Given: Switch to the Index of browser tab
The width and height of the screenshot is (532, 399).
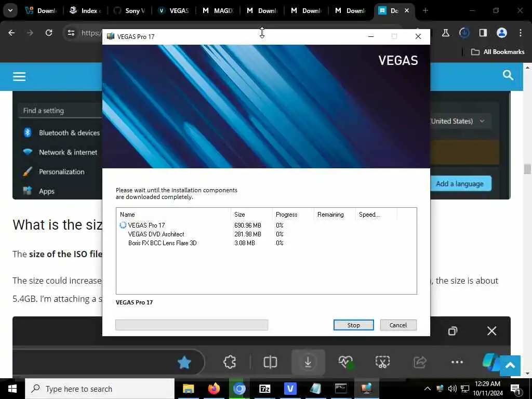Looking at the screenshot, I should click(86, 10).
